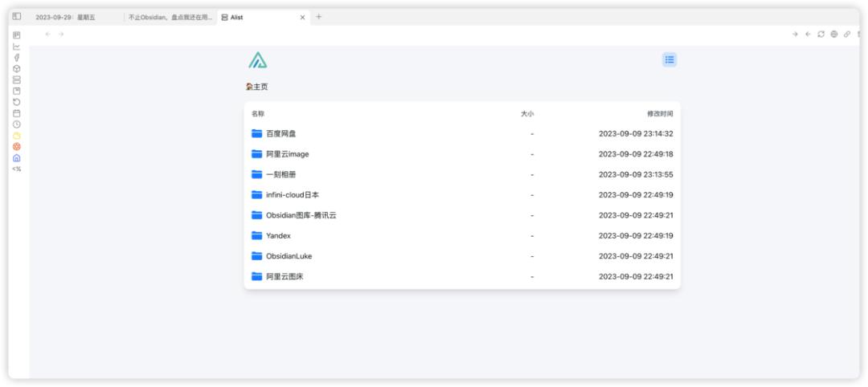Viewport: 868px width, 387px height.
Task: Sort by the 名称 column header
Action: [x=258, y=114]
